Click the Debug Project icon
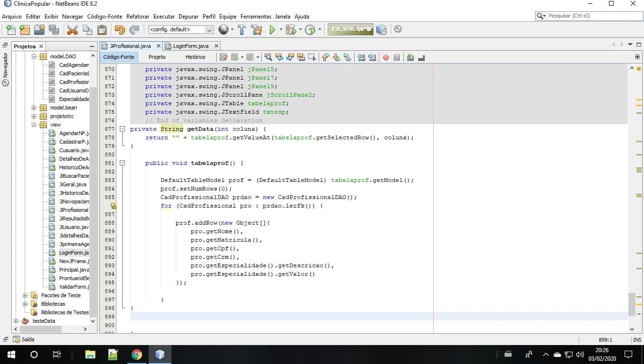 pyautogui.click(x=291, y=30)
